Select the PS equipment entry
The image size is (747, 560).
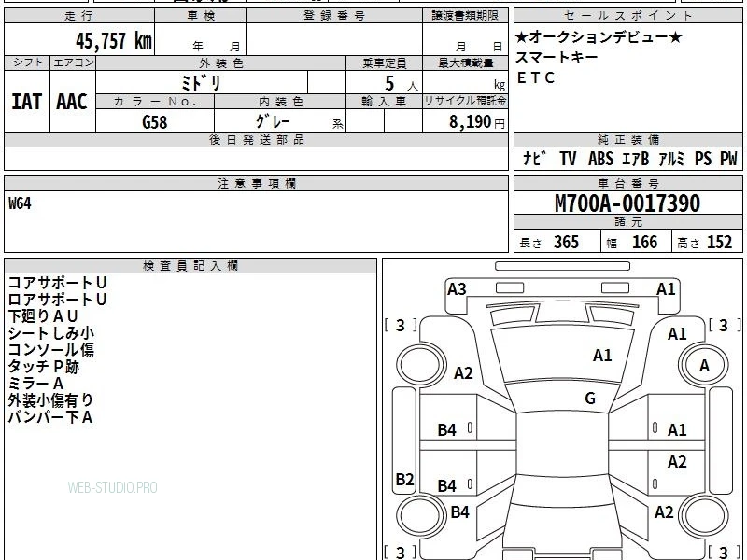(703, 159)
